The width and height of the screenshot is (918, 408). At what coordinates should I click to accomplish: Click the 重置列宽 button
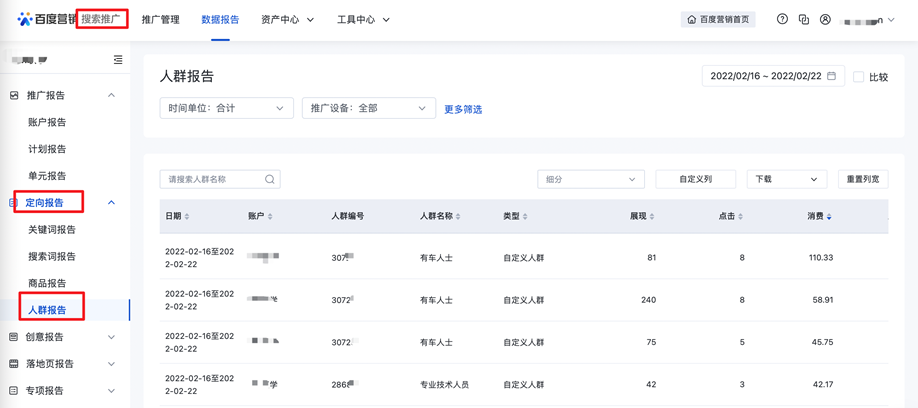(x=862, y=180)
